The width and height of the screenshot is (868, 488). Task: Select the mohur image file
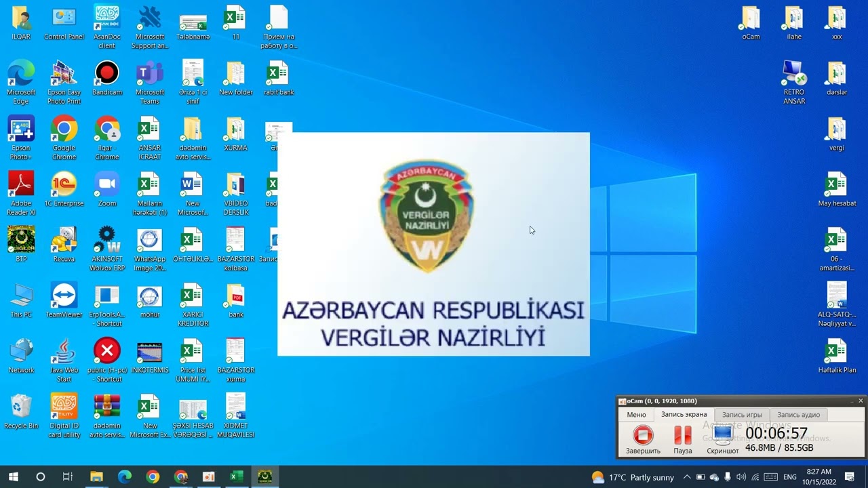pyautogui.click(x=150, y=301)
